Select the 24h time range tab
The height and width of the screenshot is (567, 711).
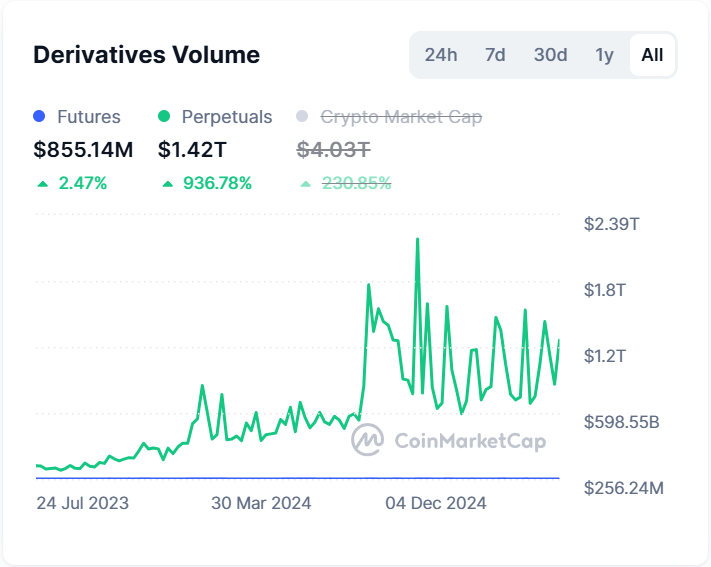coord(440,55)
